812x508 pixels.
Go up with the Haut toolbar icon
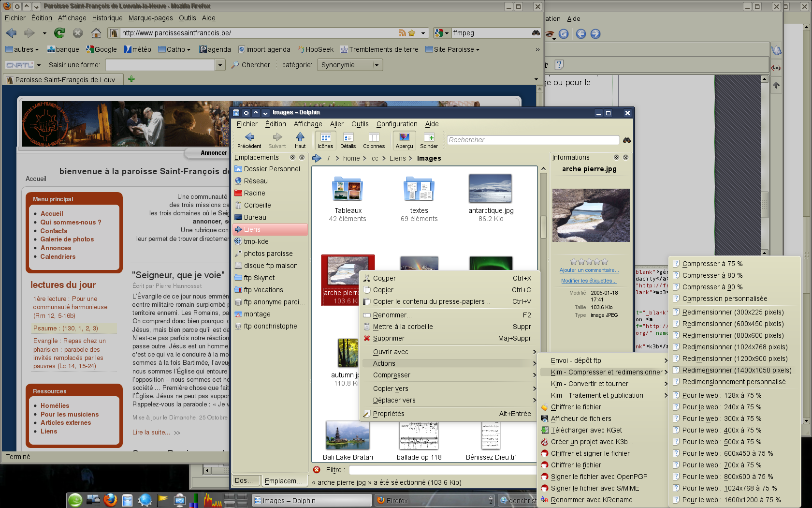[300, 137]
